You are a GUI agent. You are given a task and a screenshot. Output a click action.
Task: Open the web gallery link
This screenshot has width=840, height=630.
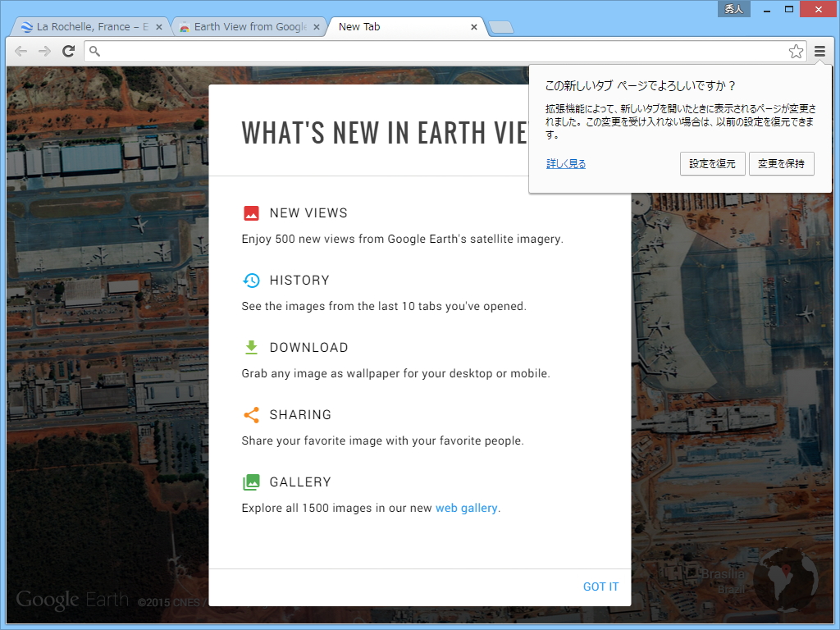click(x=467, y=508)
